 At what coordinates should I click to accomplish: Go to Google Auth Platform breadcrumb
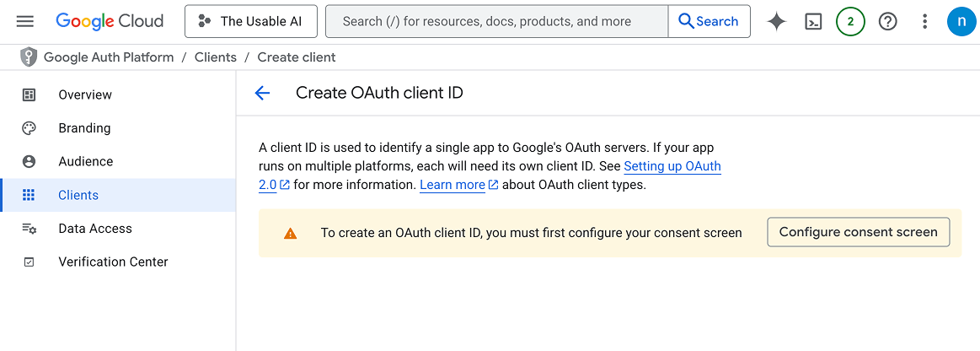[109, 57]
